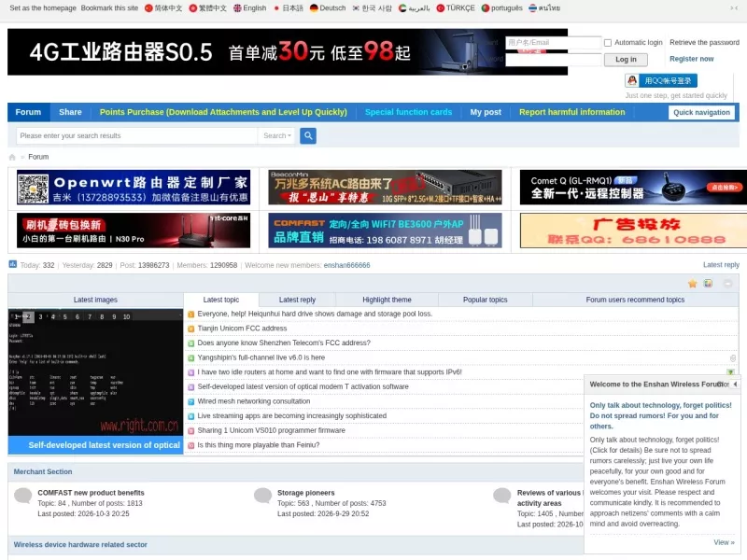Open the Comet Q GL-RMQ1 ad banner
Image resolution: width=747 pixels, height=560 pixels.
(x=633, y=188)
